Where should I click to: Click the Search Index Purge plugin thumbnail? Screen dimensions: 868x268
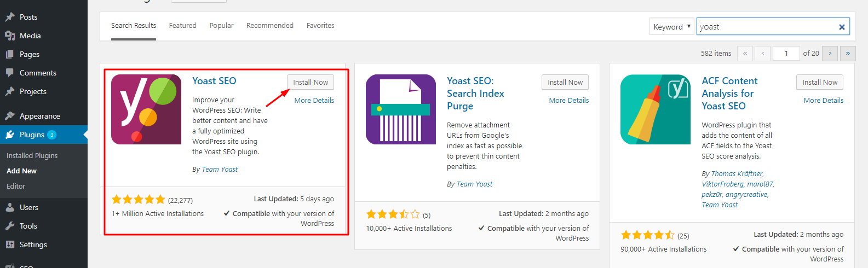point(401,109)
